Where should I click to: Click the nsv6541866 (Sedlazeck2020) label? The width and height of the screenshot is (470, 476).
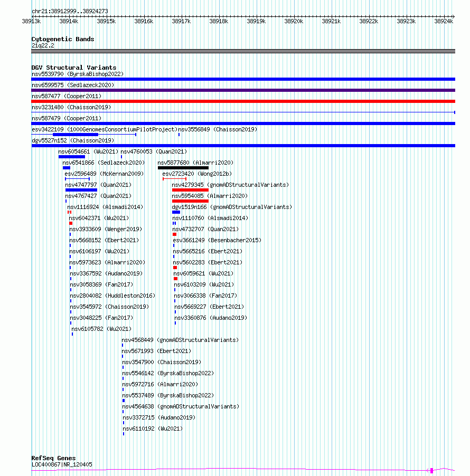point(104,163)
